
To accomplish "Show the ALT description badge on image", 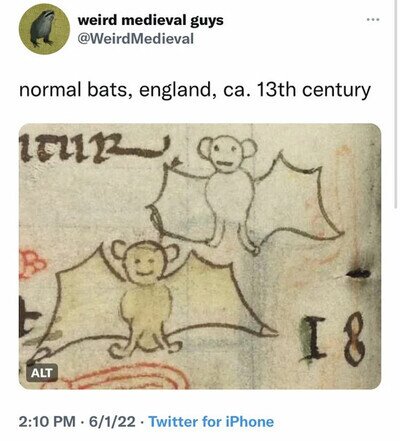I will pos(42,372).
